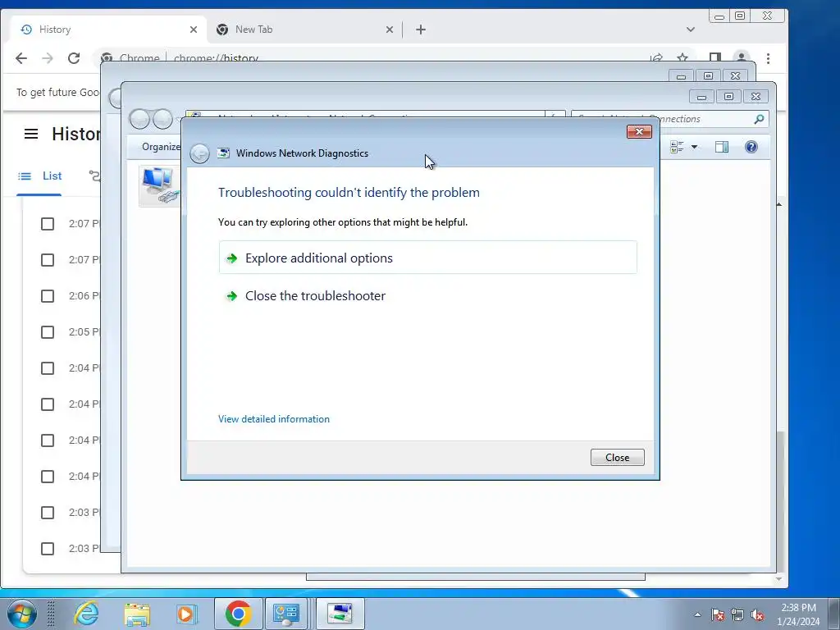
Task: Select the List tab in History
Action: point(40,176)
